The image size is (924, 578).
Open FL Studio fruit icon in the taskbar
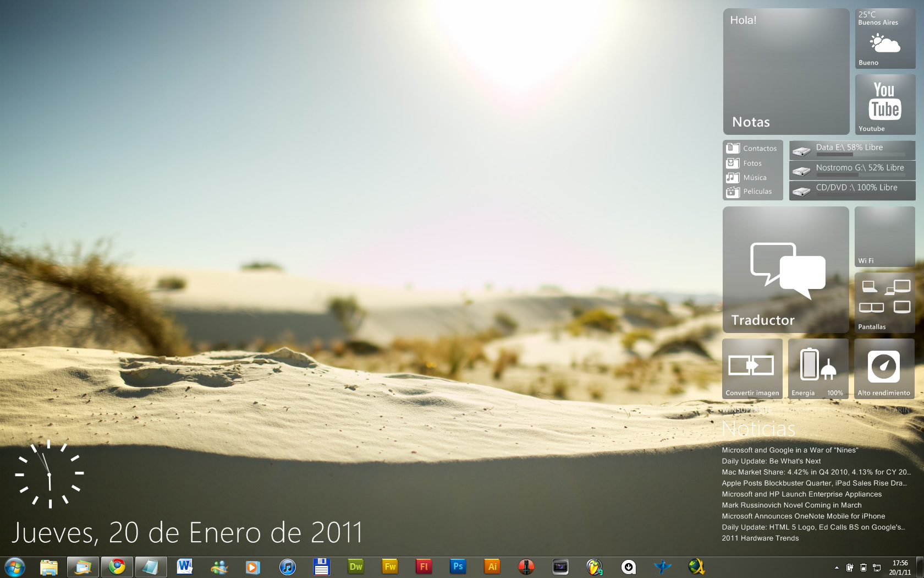pyautogui.click(x=595, y=567)
